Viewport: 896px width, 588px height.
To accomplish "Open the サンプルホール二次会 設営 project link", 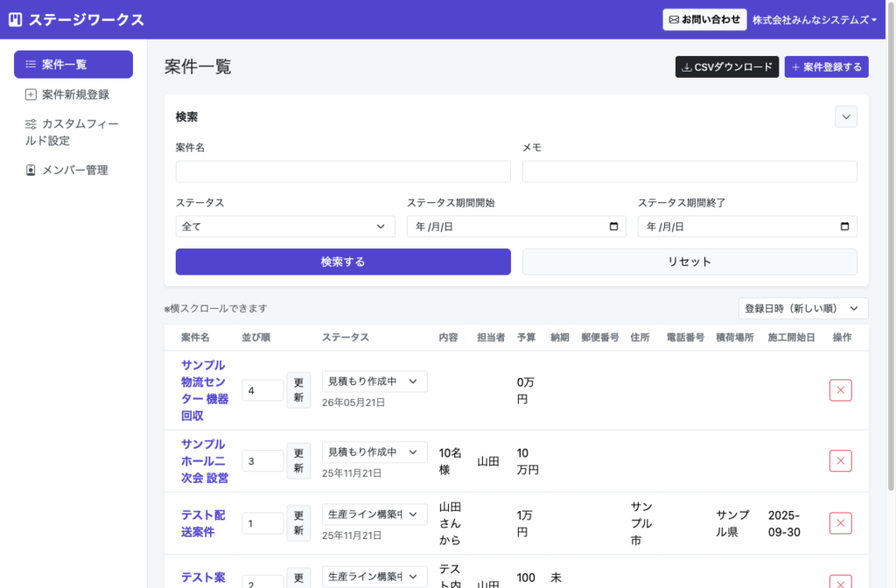I will (205, 460).
